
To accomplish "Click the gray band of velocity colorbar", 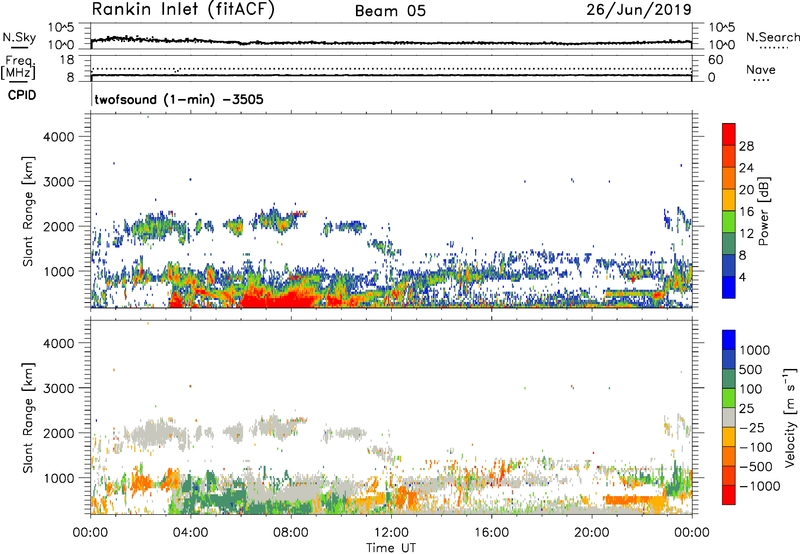I will [x=729, y=417].
